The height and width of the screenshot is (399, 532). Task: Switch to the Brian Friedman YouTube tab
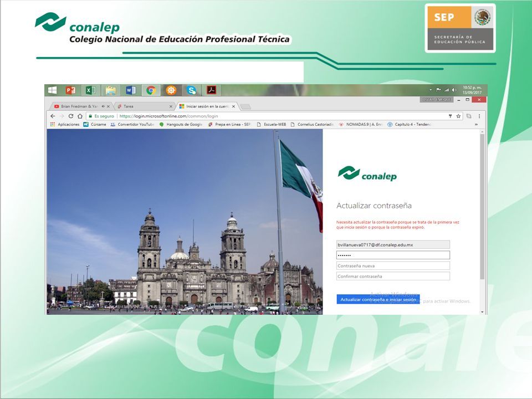click(x=79, y=106)
